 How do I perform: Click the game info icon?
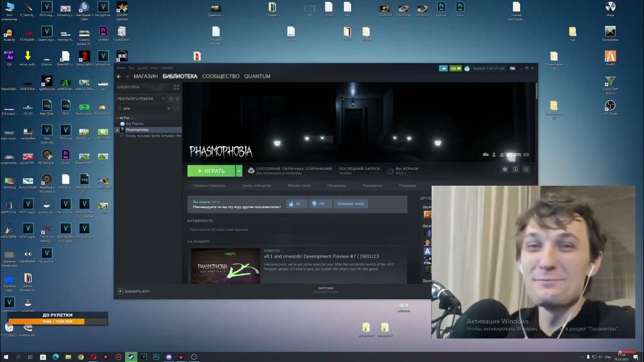pyautogui.click(x=516, y=169)
